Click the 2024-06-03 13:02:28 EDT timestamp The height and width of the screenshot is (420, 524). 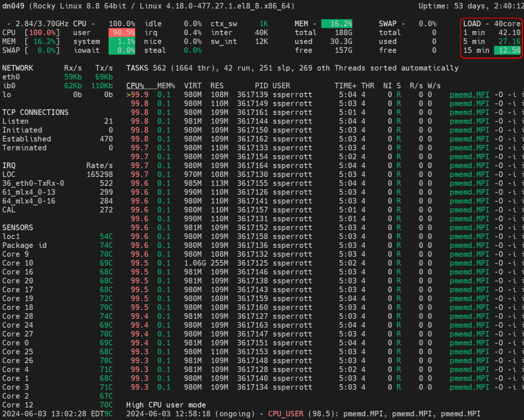pyautogui.click(x=53, y=414)
